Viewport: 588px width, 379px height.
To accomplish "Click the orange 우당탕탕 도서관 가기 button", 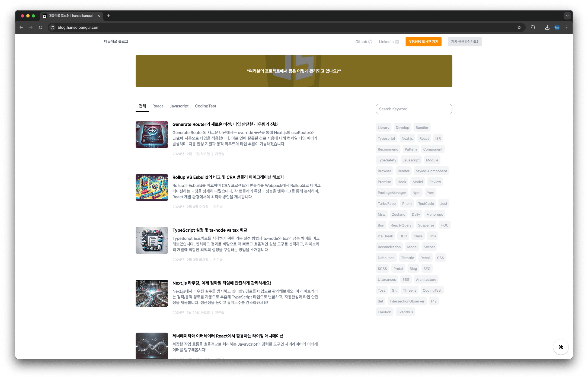I will [x=423, y=42].
